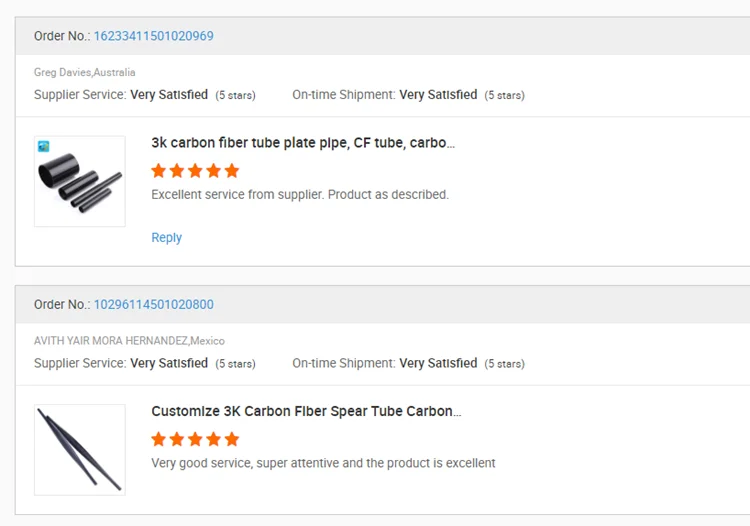Click 'Excellent service from supplier' review text
750x526 pixels.
300,195
